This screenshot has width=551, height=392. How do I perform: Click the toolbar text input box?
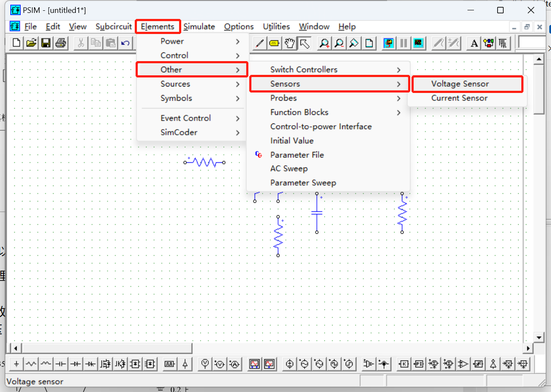[x=532, y=43]
